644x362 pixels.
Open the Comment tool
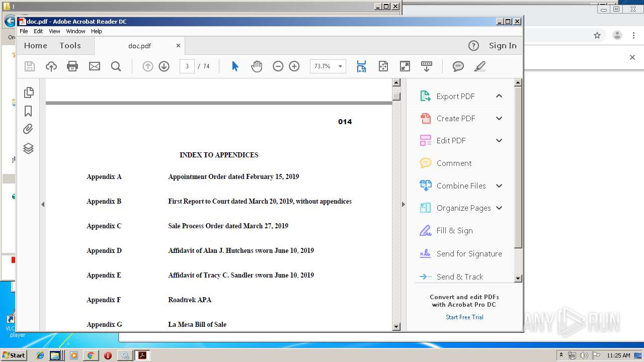[454, 163]
